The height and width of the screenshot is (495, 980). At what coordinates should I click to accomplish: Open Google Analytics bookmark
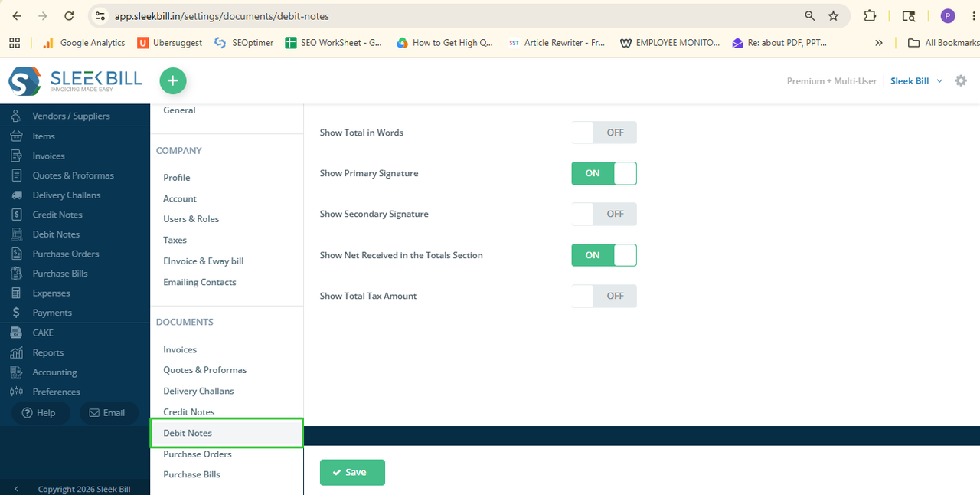pyautogui.click(x=83, y=43)
